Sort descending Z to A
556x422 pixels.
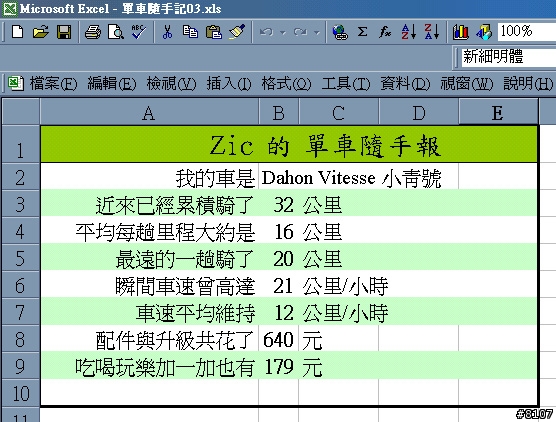pyautogui.click(x=432, y=32)
